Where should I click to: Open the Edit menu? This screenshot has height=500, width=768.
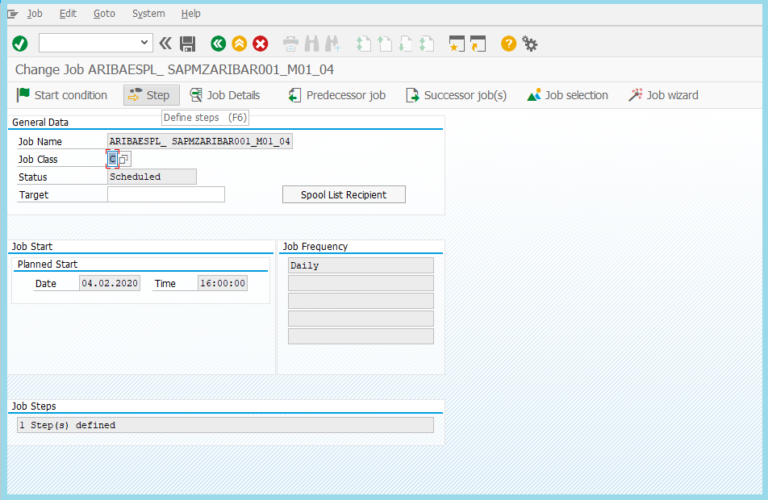[68, 14]
